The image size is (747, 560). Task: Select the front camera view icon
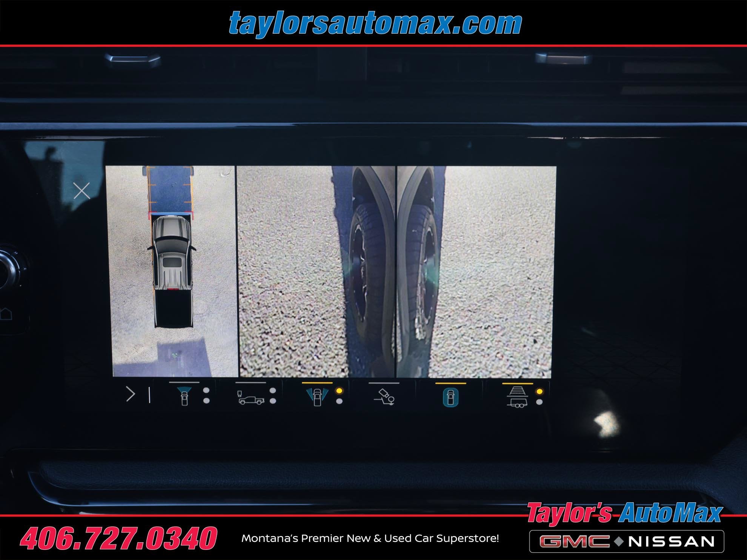coord(184,396)
